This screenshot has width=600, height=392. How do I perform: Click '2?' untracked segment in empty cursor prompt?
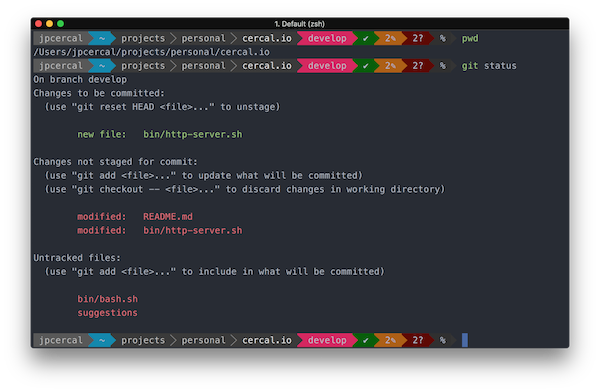pos(418,340)
